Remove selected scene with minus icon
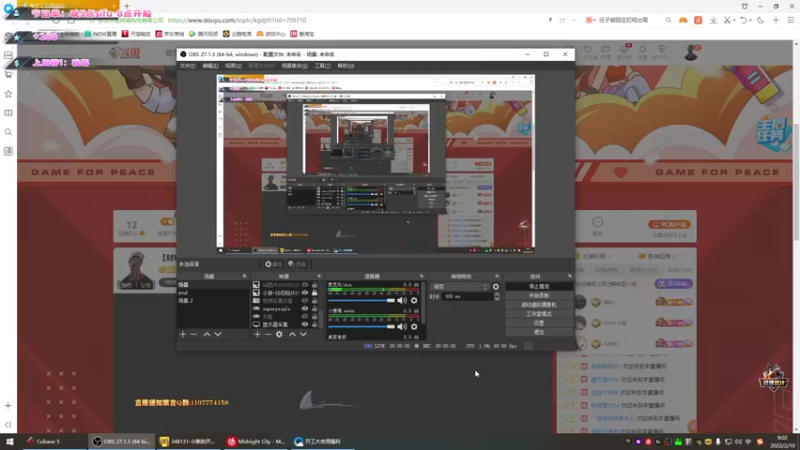Screen dimensions: 800x450 pyautogui.click(x=194, y=334)
